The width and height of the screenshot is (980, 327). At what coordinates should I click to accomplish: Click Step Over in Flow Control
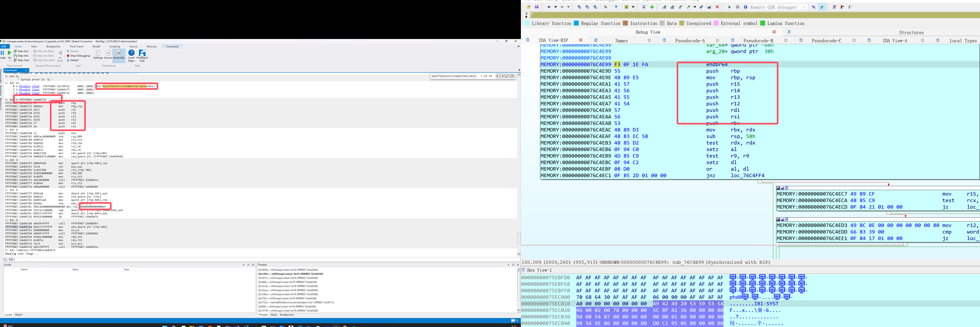(21, 60)
